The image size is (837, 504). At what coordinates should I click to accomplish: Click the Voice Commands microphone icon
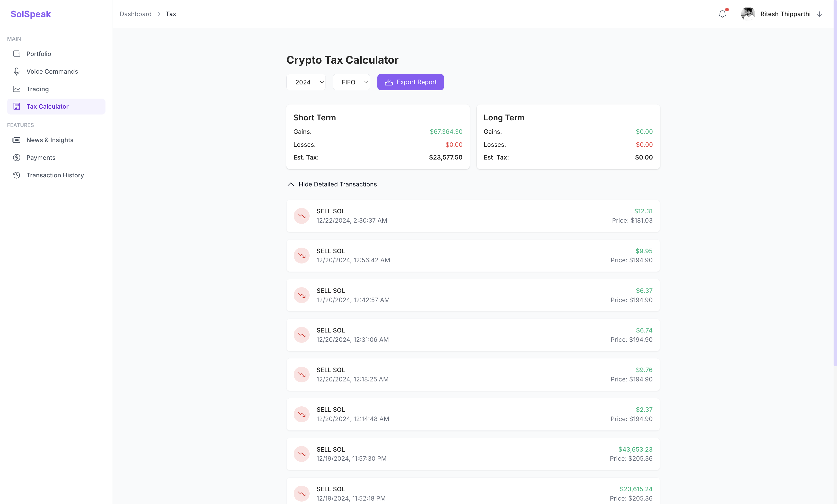point(17,71)
